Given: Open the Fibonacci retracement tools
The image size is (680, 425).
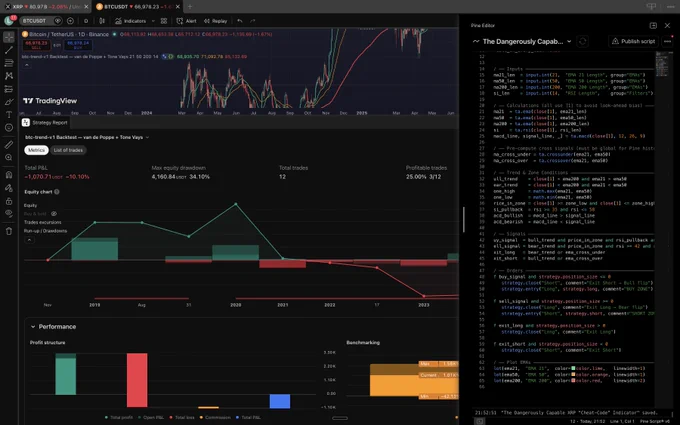Looking at the screenshot, I should pos(9,63).
